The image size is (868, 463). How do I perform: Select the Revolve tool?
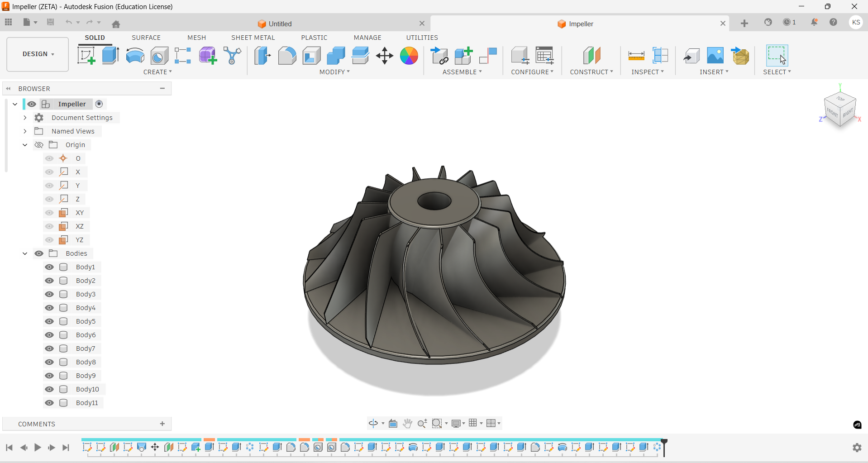pos(135,56)
